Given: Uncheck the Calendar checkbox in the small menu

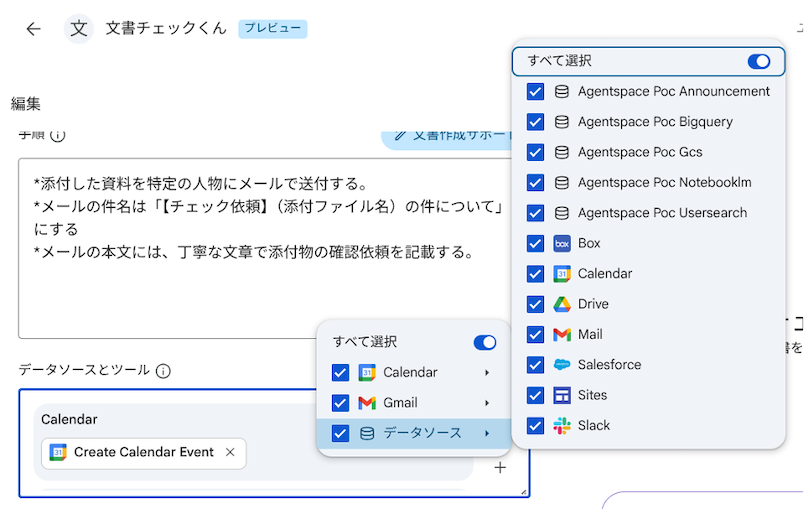Looking at the screenshot, I should tap(340, 373).
